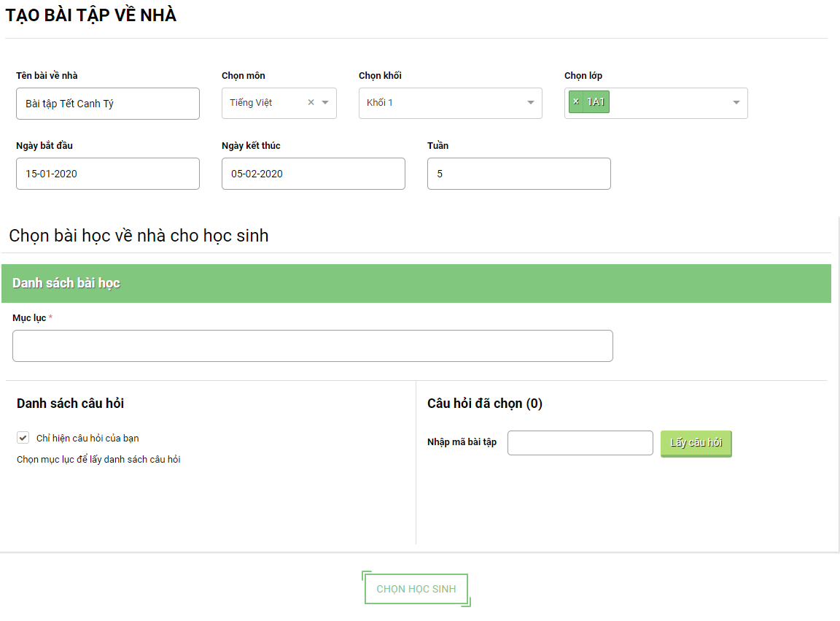Select the Ngày kết thúc date field
The image size is (840, 621).
pyautogui.click(x=314, y=174)
